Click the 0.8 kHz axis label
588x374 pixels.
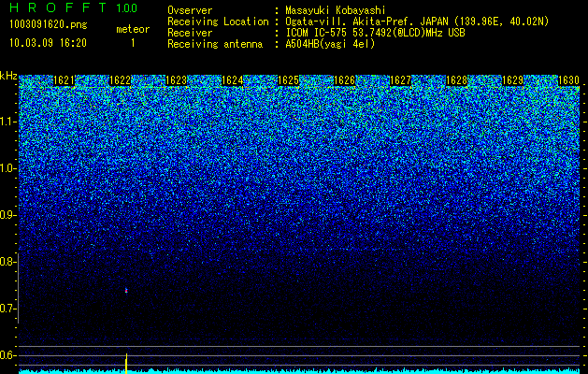point(7,262)
